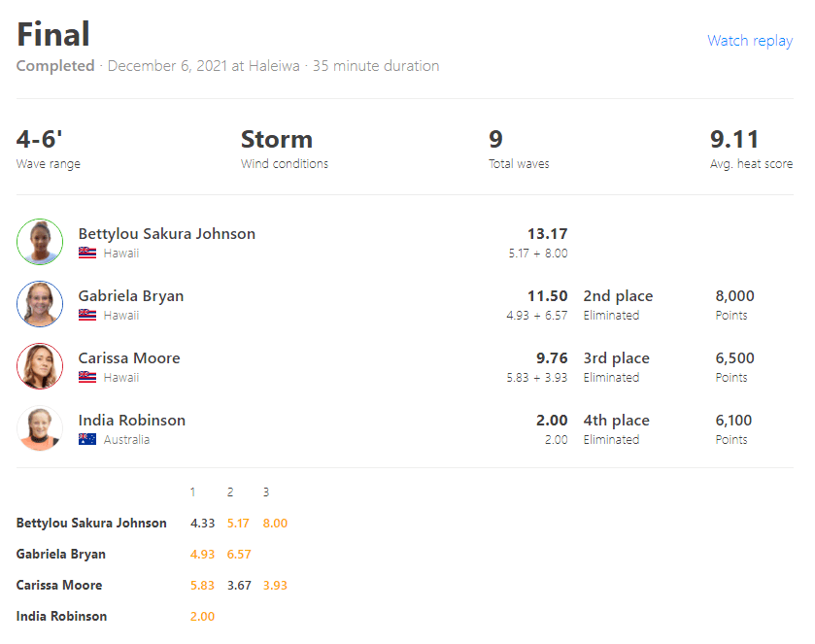
Task: Click the Hawaii flag under Gabriela Bryan
Action: click(x=87, y=316)
